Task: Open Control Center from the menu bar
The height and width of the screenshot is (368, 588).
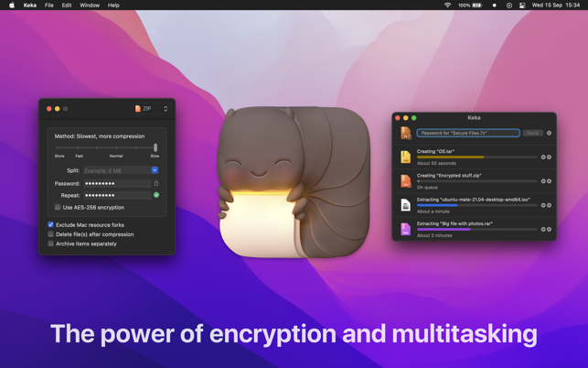Action: tap(522, 5)
